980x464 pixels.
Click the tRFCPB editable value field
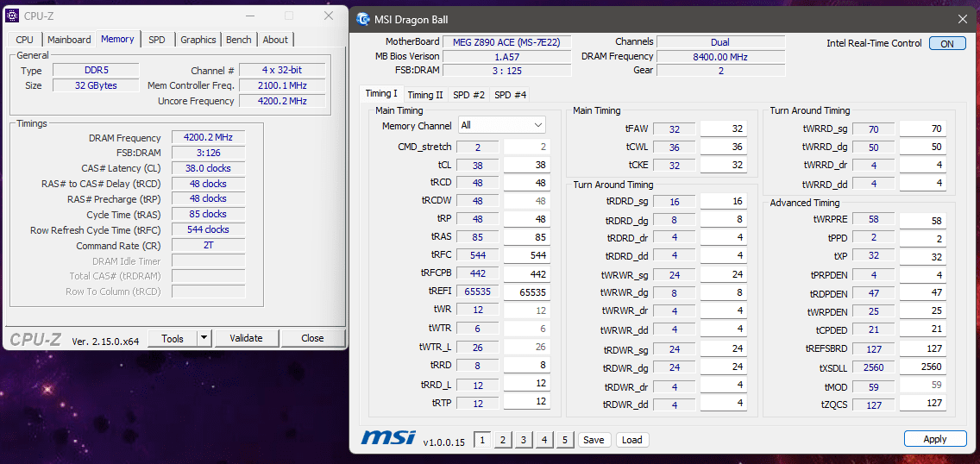(x=527, y=274)
